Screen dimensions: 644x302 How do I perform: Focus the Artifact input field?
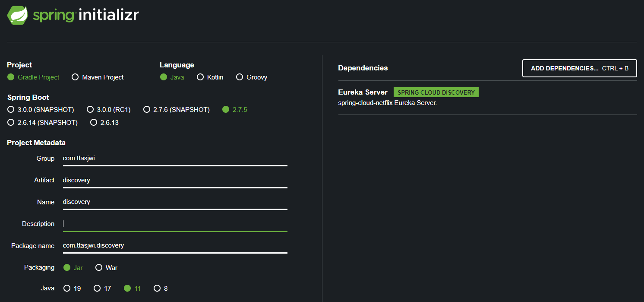tap(175, 180)
